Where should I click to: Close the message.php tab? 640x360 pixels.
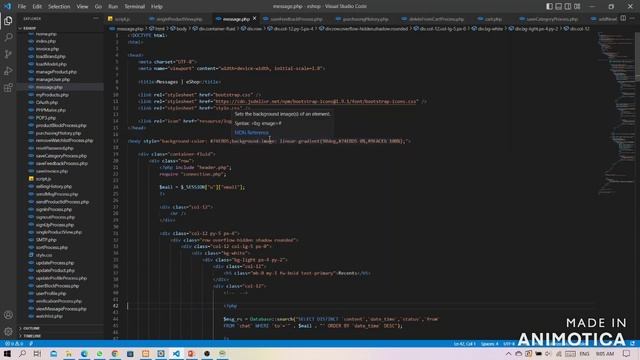point(254,18)
